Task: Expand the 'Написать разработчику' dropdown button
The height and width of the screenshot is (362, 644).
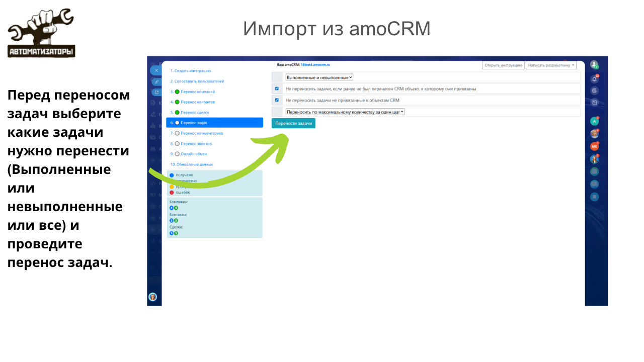Action: (551, 65)
